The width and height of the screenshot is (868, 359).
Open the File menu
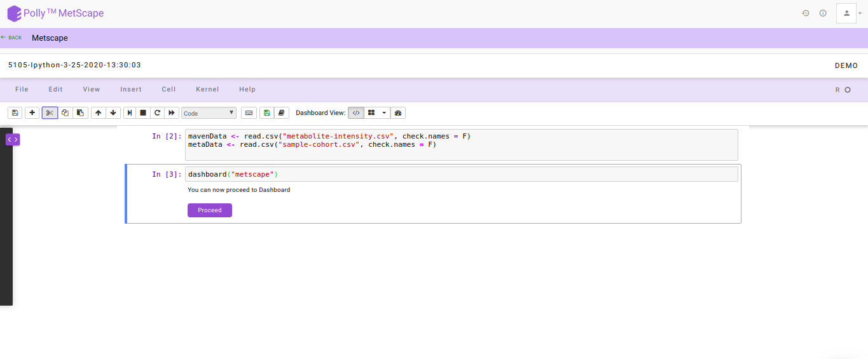22,90
